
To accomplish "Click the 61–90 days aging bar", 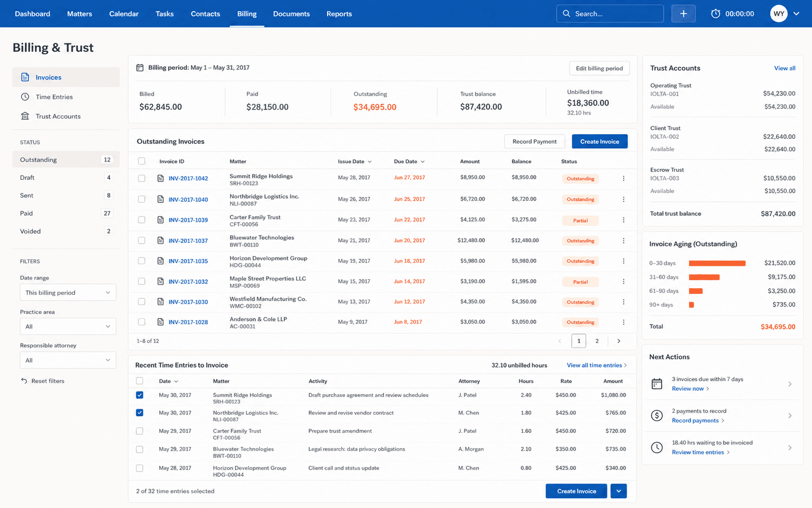I will tap(695, 291).
